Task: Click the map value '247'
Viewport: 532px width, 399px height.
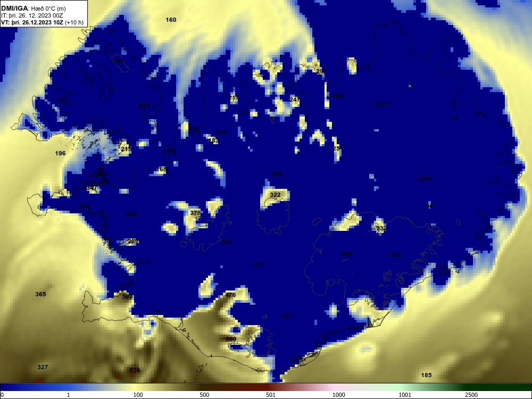Action: [295, 99]
